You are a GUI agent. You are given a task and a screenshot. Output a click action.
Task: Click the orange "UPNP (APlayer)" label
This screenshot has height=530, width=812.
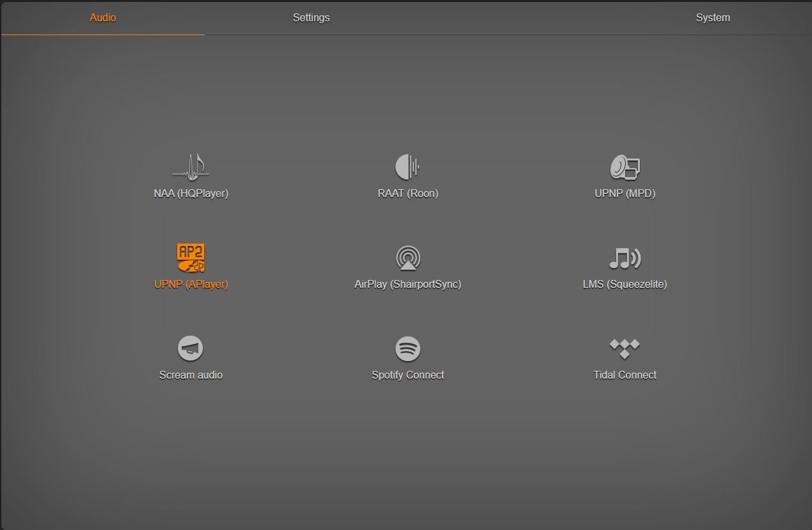[191, 284]
